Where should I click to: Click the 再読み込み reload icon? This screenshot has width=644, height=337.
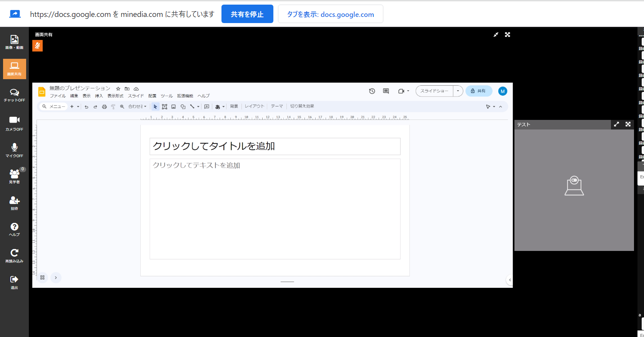coord(14,255)
